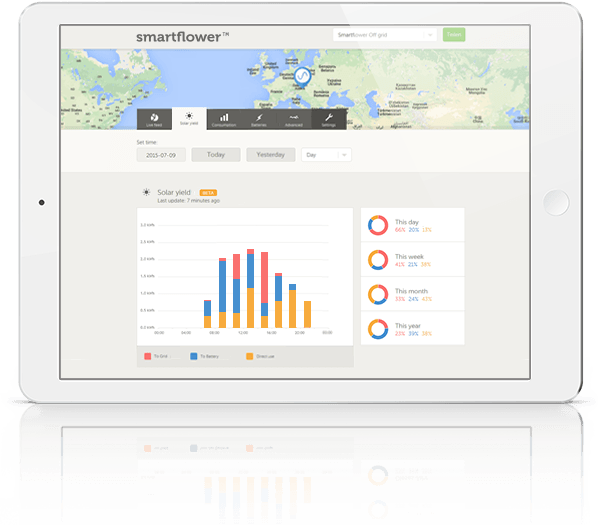The image size is (600, 525).
Task: Click the smartflower location pin on the map
Action: tap(302, 76)
